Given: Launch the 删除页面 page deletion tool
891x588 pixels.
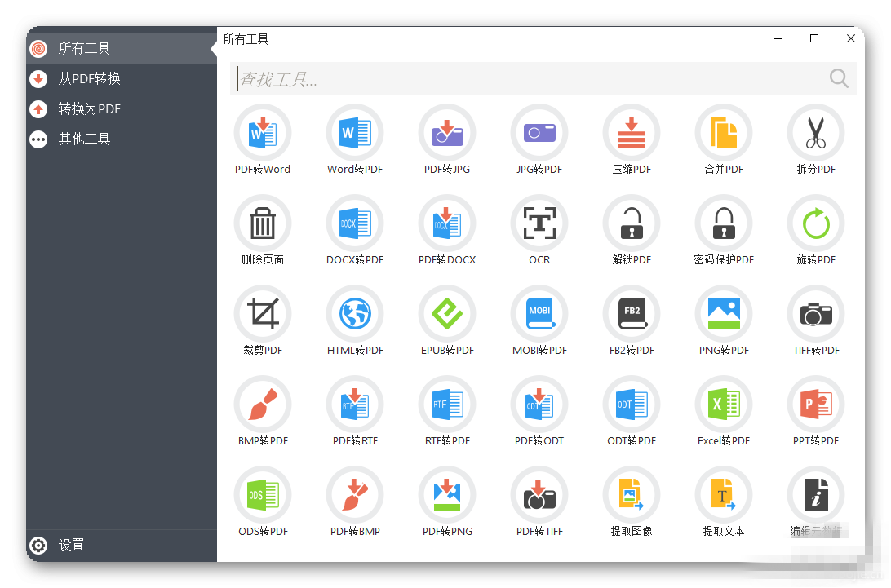Looking at the screenshot, I should [x=263, y=231].
